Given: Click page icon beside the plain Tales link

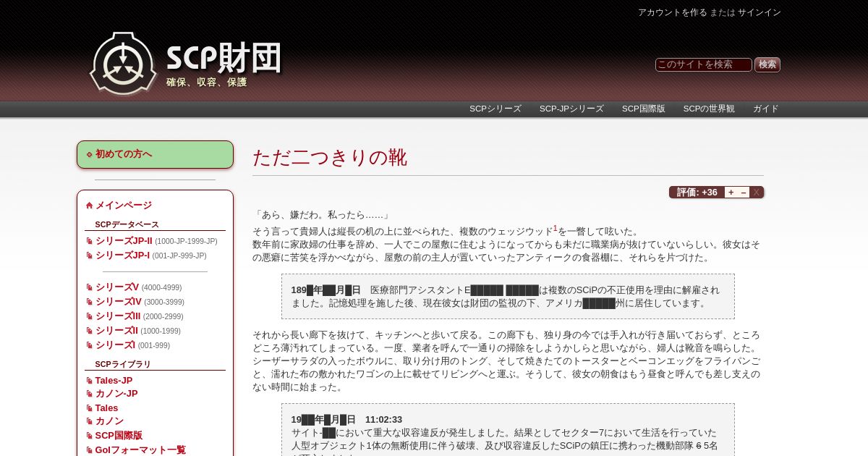Looking at the screenshot, I should pos(89,408).
